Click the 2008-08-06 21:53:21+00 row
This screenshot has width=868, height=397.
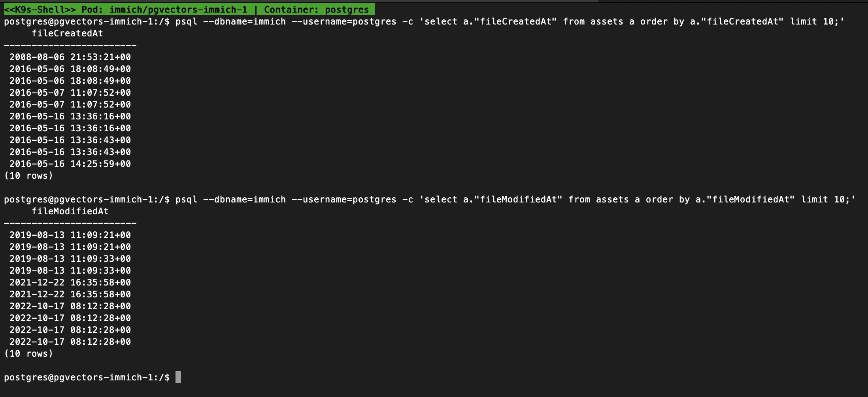[x=70, y=57]
